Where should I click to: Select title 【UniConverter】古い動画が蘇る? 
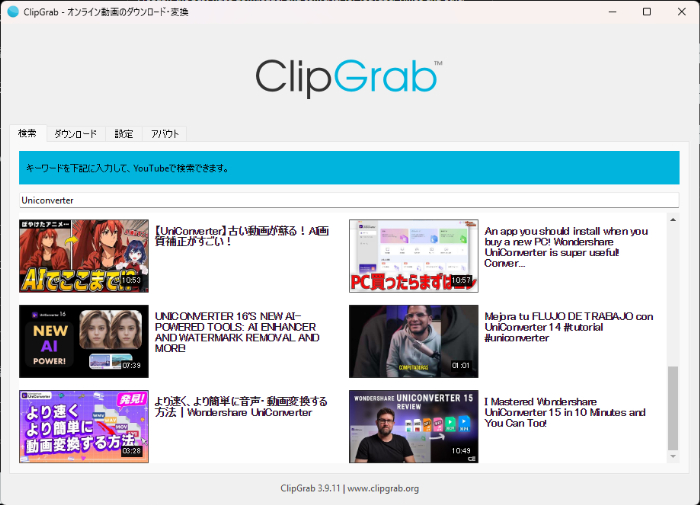point(242,236)
